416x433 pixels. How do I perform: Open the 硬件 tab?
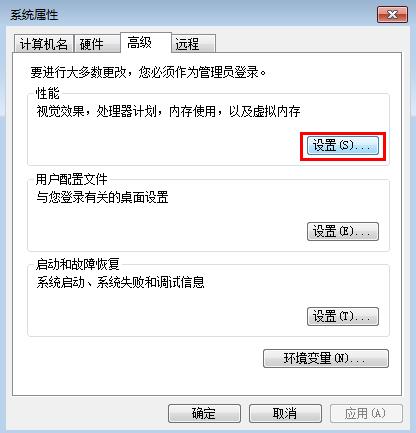pos(97,43)
